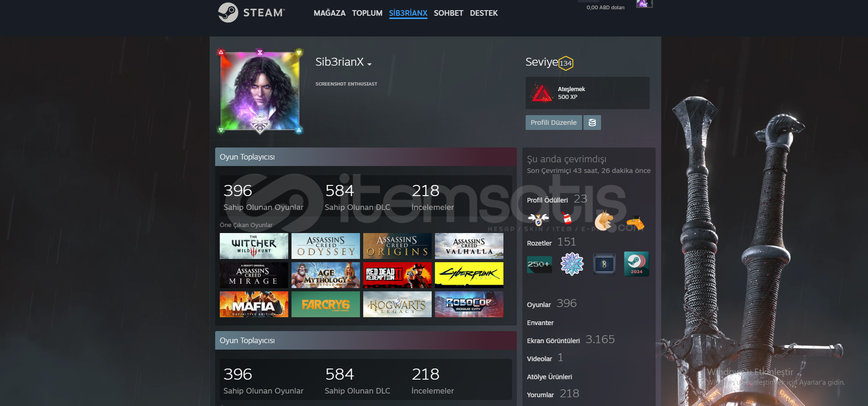The height and width of the screenshot is (406, 868).
Task: Click the red drink profile award icon
Action: pyautogui.click(x=567, y=219)
